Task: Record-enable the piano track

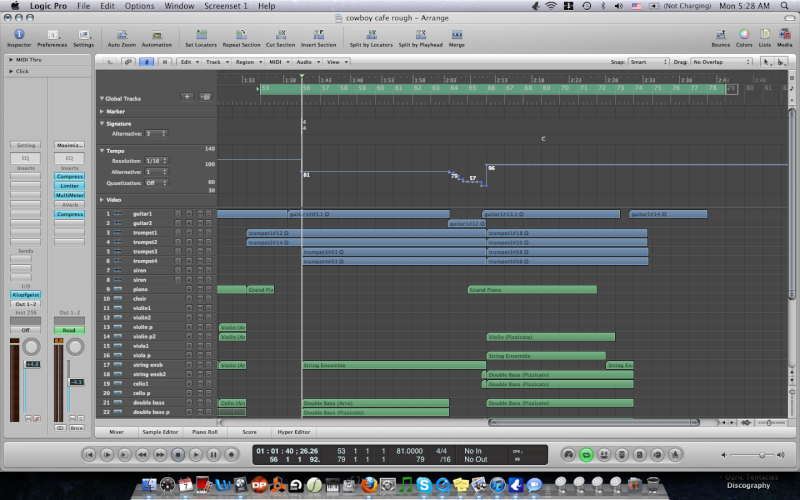Action: 189,289
